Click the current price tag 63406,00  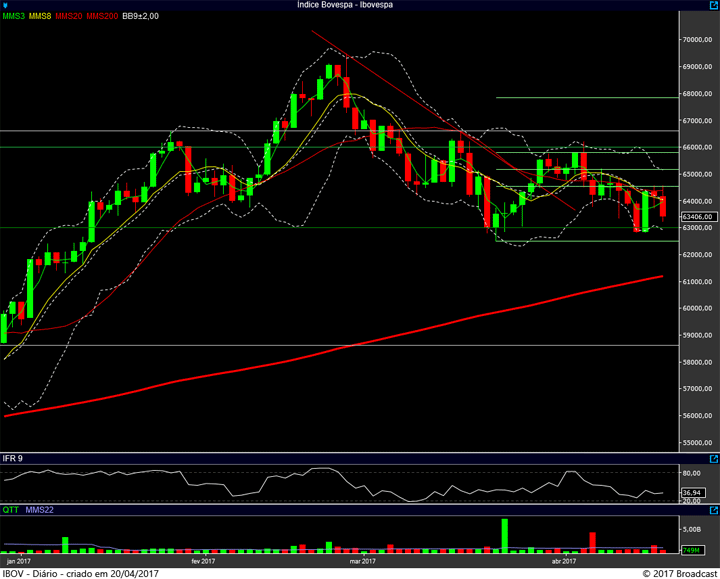click(696, 216)
